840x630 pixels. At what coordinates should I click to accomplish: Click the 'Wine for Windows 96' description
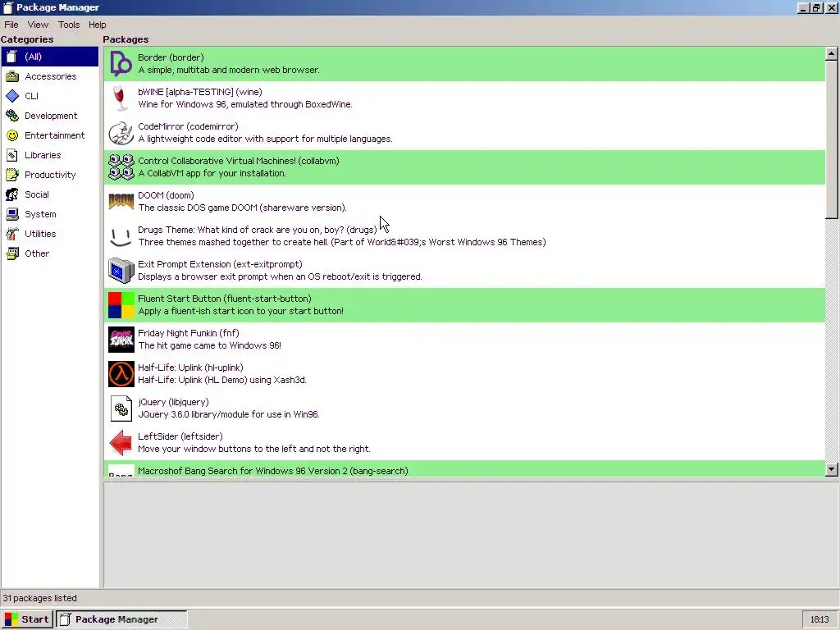tap(244, 104)
